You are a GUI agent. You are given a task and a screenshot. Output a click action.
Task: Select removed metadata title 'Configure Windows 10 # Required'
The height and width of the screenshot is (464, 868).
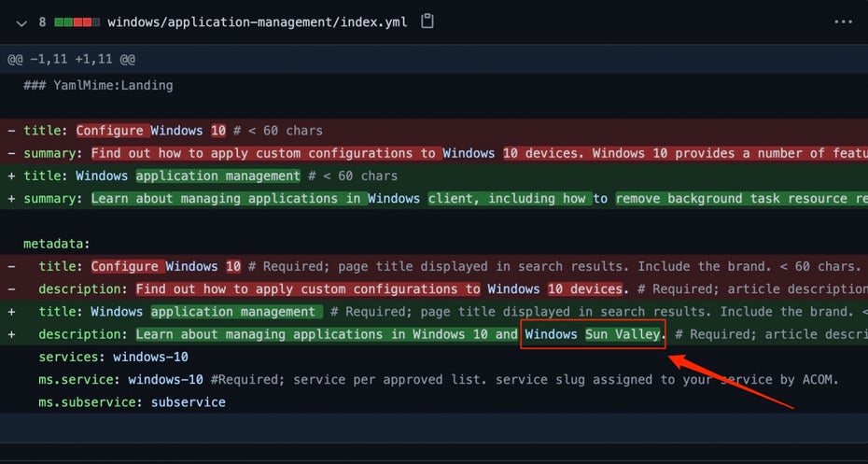click(434, 266)
